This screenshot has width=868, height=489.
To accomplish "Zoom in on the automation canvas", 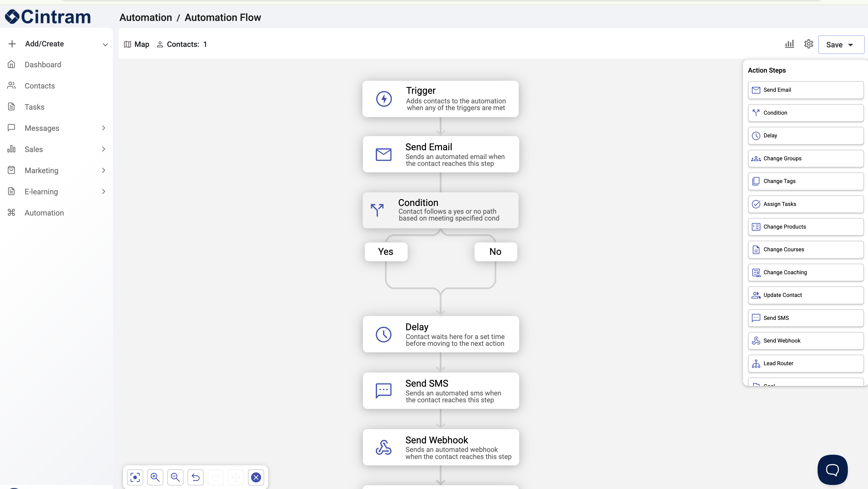I will [155, 477].
